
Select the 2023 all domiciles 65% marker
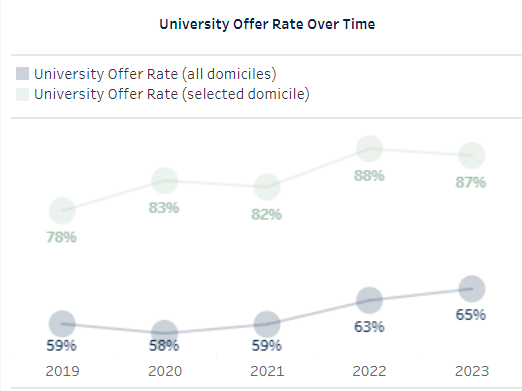472,289
